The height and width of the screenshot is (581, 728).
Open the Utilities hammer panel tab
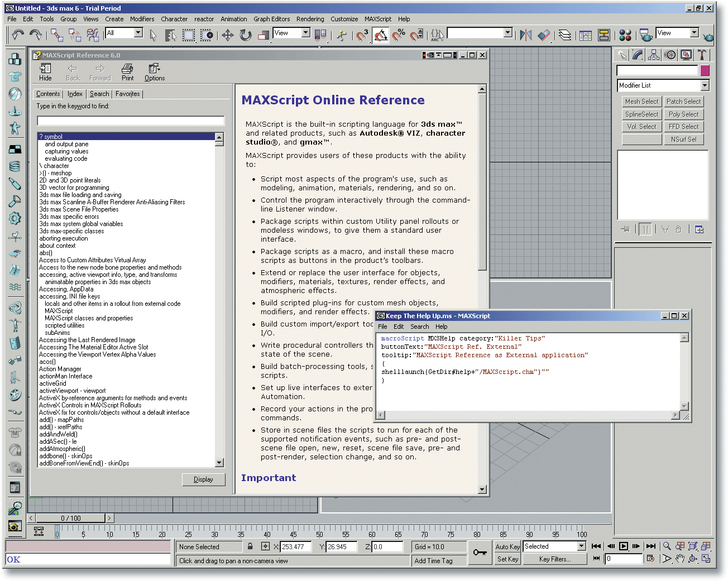pyautogui.click(x=702, y=55)
